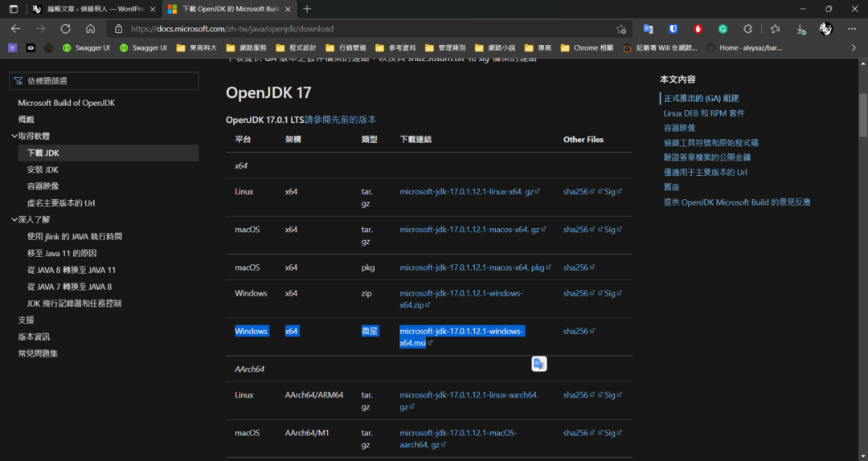The height and width of the screenshot is (461, 868).
Task: Open the Settings and more menu
Action: (852, 29)
